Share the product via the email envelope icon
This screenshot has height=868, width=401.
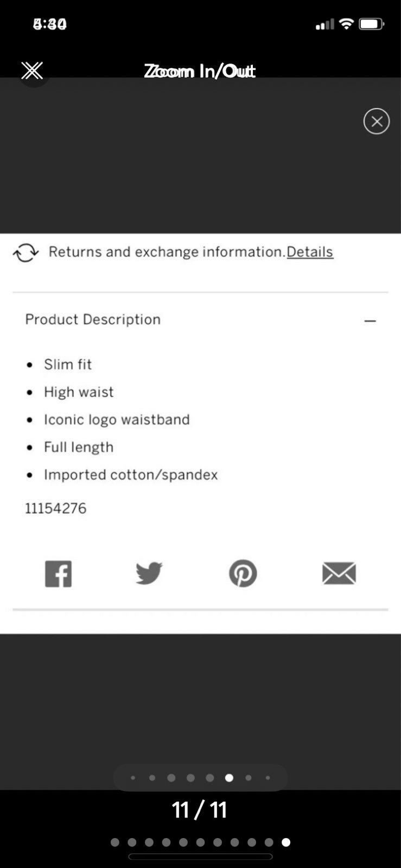339,573
